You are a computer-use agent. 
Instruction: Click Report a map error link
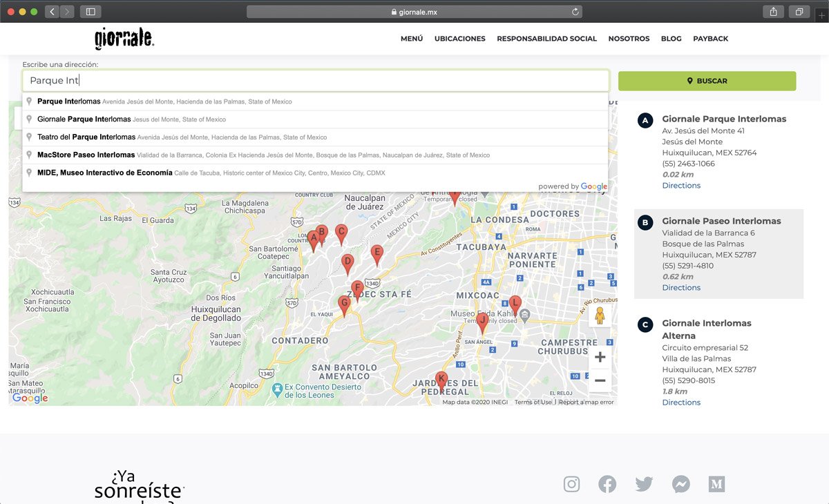point(586,402)
